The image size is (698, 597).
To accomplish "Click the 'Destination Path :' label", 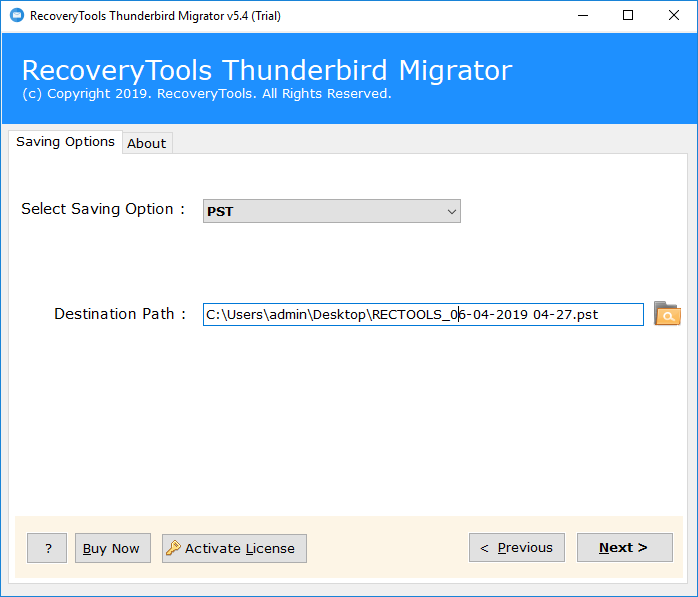I will (x=120, y=314).
